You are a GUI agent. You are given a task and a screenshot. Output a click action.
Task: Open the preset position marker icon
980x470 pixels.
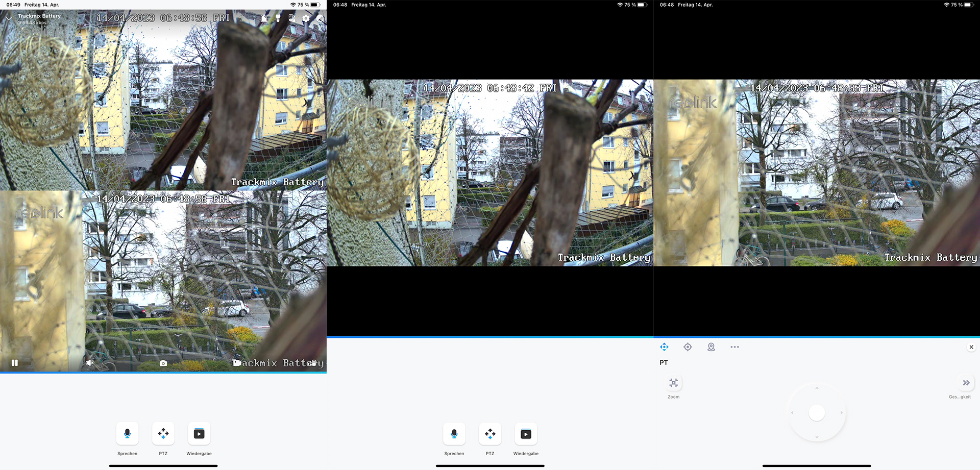[711, 347]
